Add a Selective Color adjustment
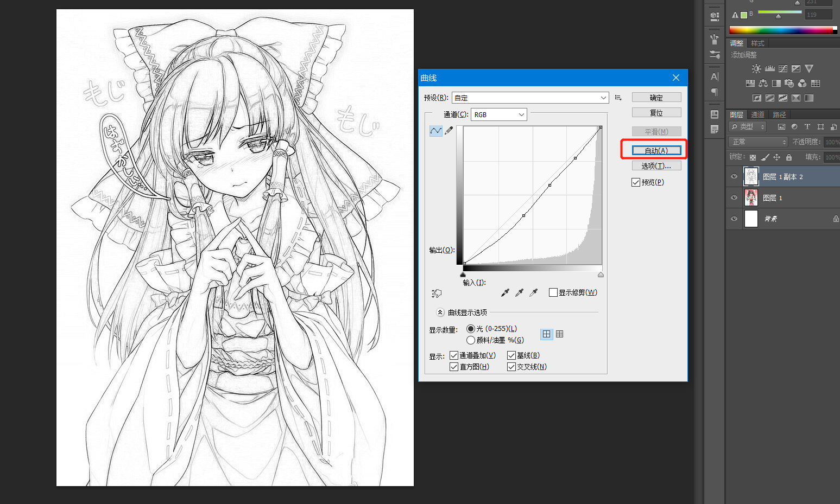Image resolution: width=840 pixels, height=504 pixels. point(796,98)
